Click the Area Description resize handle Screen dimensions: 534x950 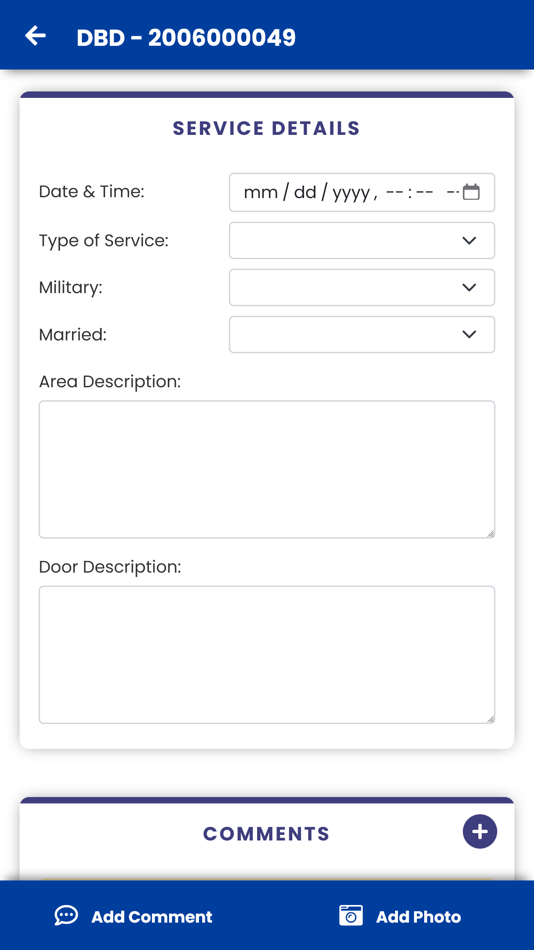(x=490, y=534)
